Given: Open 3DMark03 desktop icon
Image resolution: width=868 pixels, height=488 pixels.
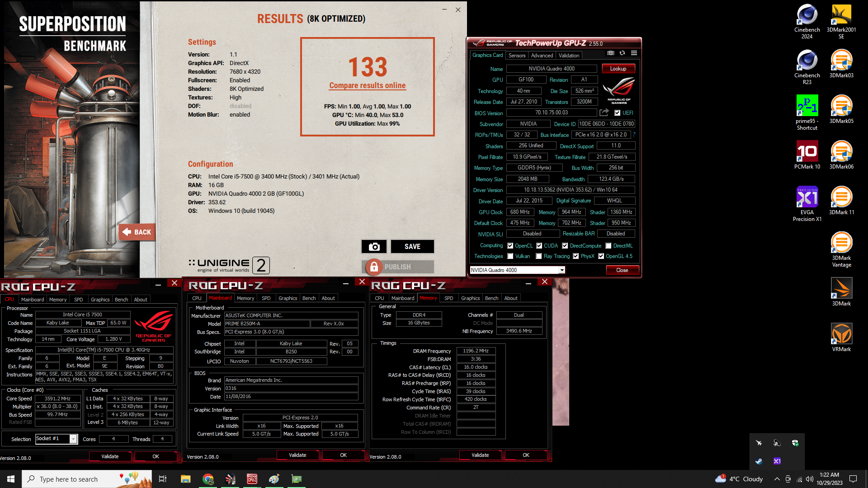Looking at the screenshot, I should 841,64.
